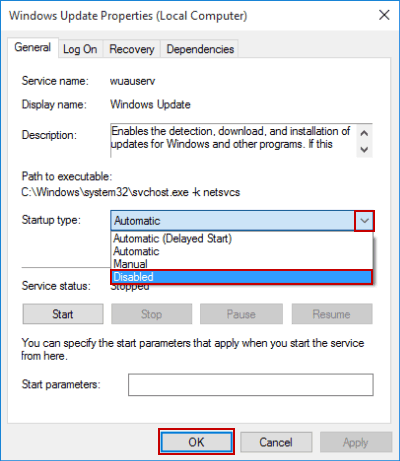Switch to the General tab
Viewport: 400px width, 461px height.
click(33, 48)
